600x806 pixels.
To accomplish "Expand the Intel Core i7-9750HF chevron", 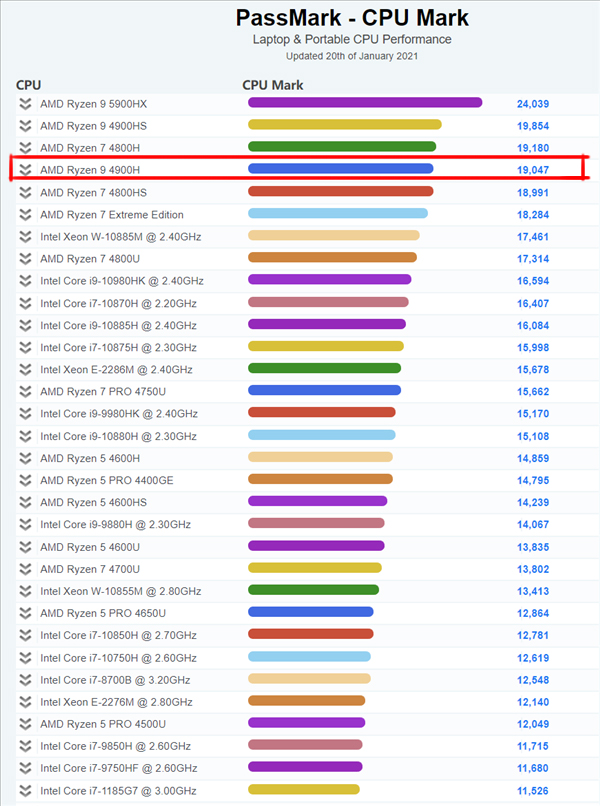I will coord(25,768).
